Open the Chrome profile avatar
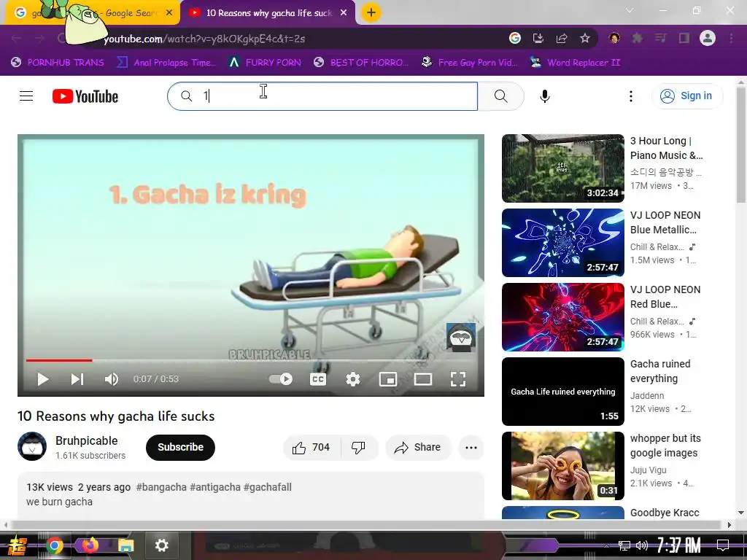The image size is (747, 560). [708, 38]
